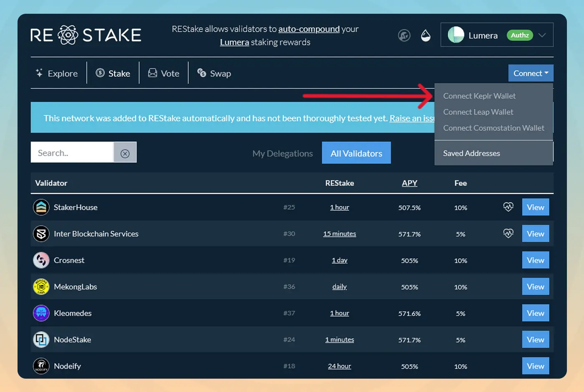
Task: Click the Crosnest validator avatar
Action: tap(41, 260)
